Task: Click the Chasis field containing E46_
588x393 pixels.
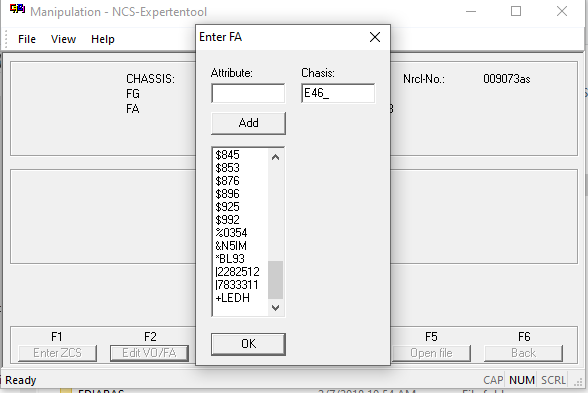Action: point(338,93)
